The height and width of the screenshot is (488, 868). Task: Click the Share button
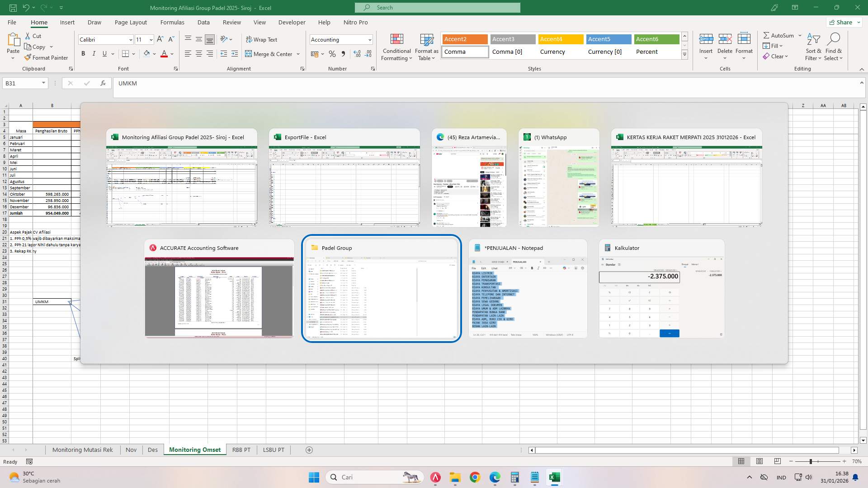pos(843,22)
